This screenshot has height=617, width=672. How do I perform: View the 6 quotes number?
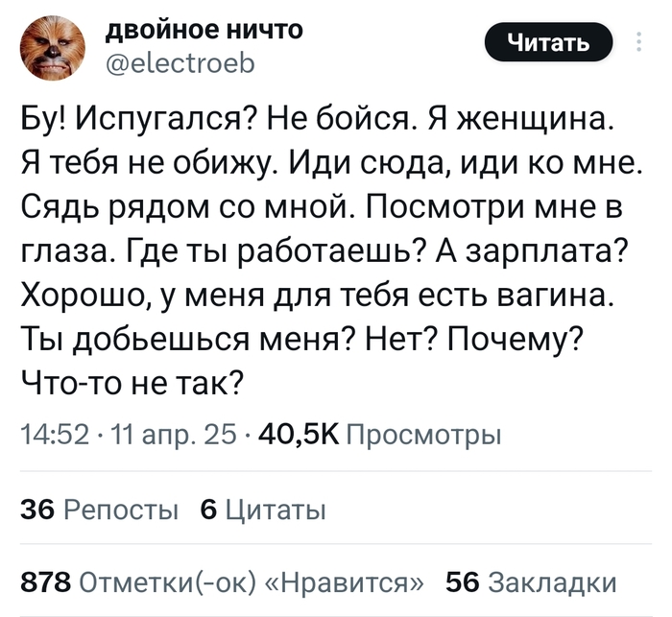pos(208,510)
